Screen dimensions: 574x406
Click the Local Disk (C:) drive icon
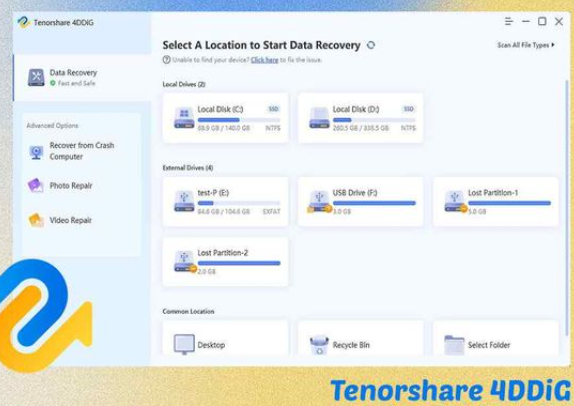click(184, 118)
